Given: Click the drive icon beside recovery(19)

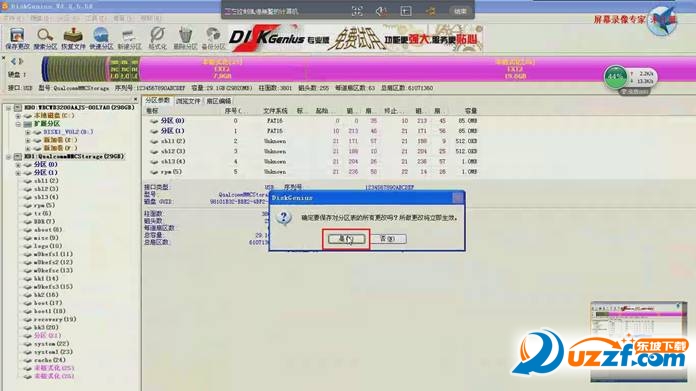Looking at the screenshot, I should [28, 320].
